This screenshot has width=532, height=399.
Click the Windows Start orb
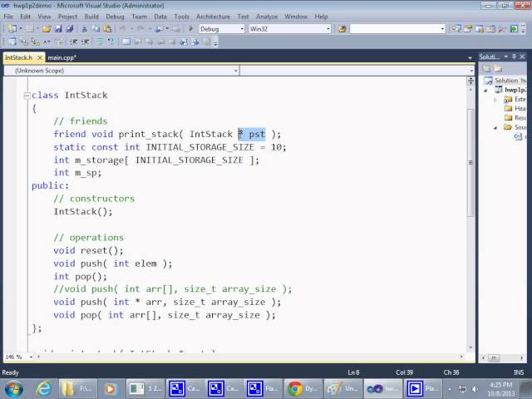point(14,389)
